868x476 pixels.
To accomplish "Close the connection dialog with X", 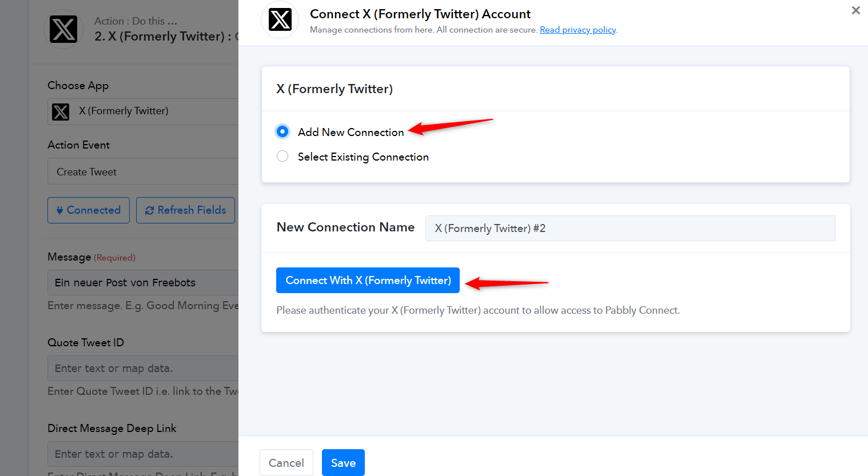I will tap(856, 10).
